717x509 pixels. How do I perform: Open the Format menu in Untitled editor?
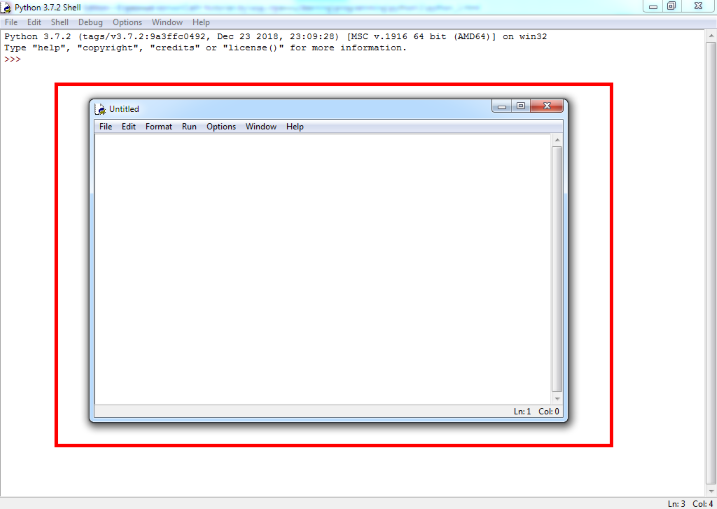[158, 127]
